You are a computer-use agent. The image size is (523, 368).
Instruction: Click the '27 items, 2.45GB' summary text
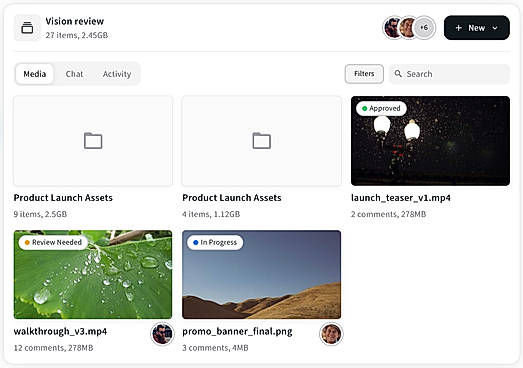coord(77,35)
